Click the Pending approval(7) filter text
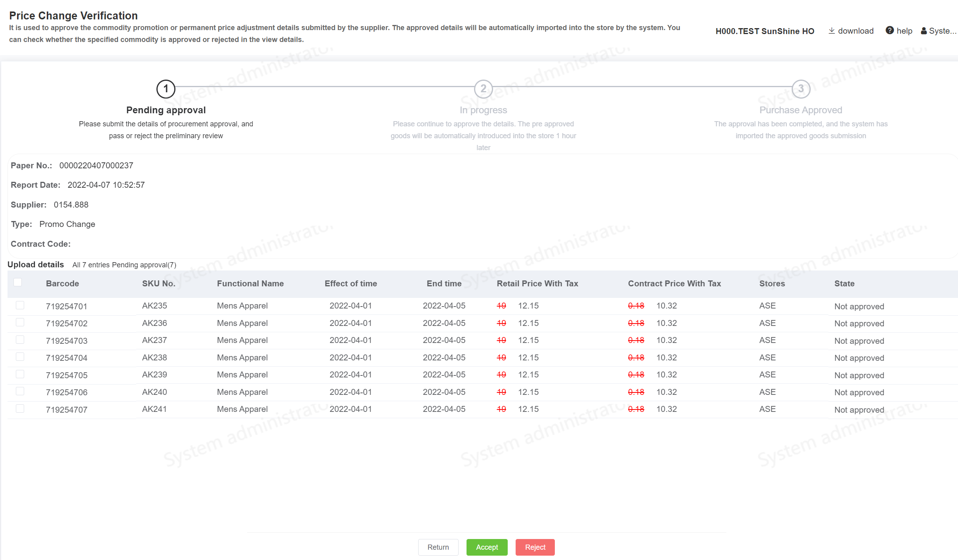Image resolution: width=958 pixels, height=560 pixels. 144,265
